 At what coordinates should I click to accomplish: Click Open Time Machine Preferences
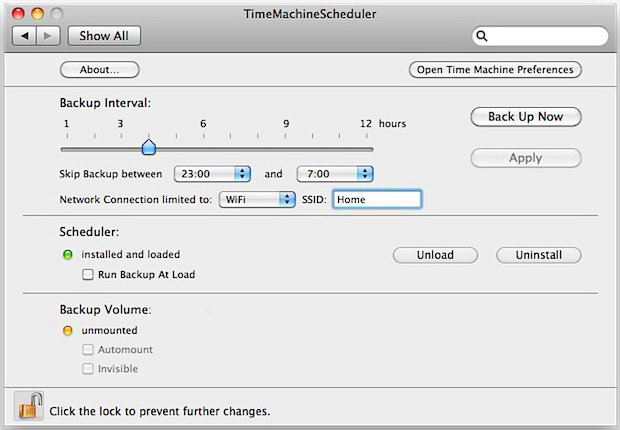pos(495,70)
